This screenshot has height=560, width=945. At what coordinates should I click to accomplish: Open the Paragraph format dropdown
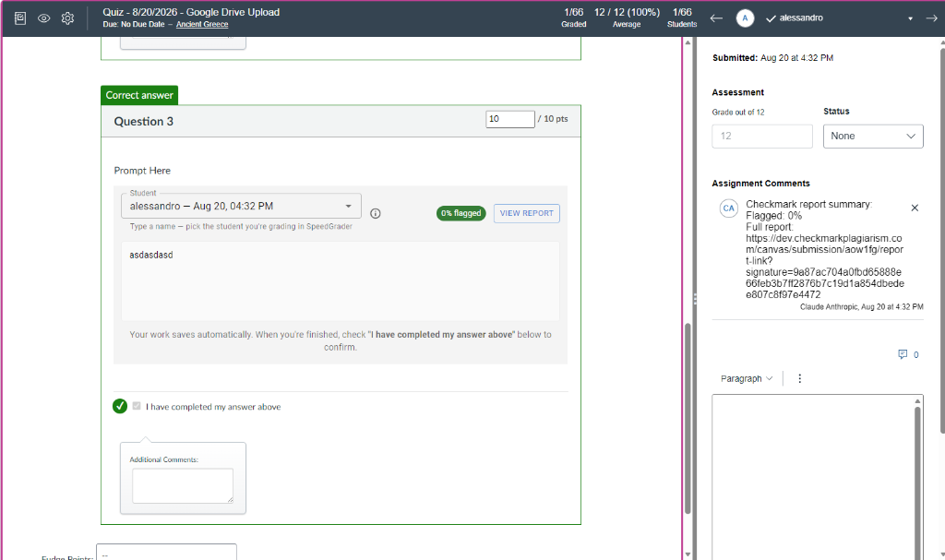[x=746, y=378]
